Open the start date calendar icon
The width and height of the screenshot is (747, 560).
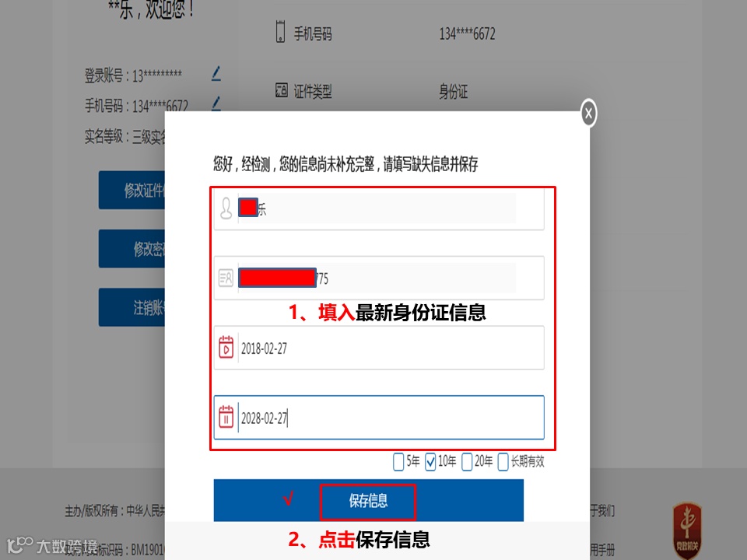click(226, 347)
